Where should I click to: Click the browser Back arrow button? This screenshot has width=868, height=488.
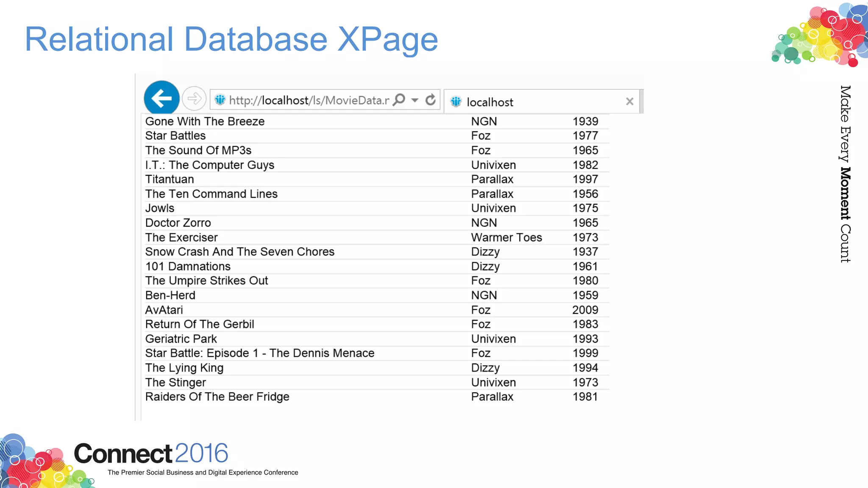(161, 98)
